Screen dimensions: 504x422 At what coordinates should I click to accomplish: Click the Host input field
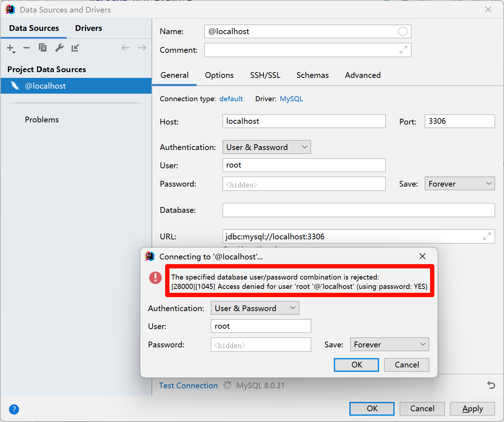pyautogui.click(x=304, y=121)
